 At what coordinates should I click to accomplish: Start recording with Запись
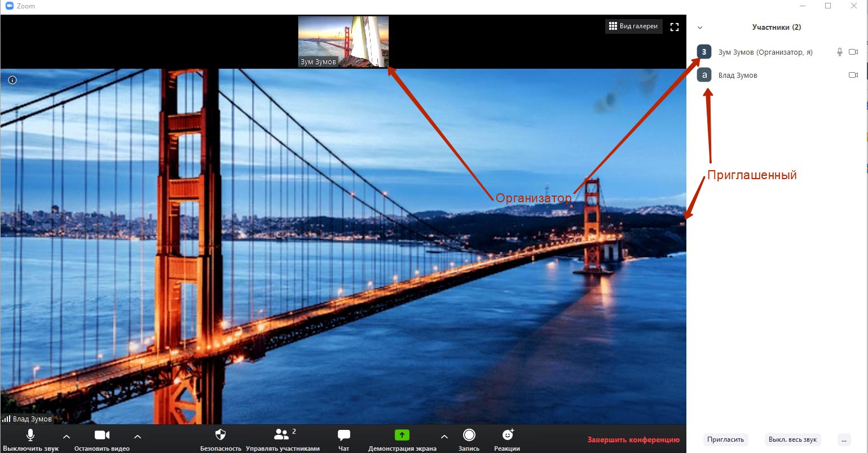[x=469, y=440]
